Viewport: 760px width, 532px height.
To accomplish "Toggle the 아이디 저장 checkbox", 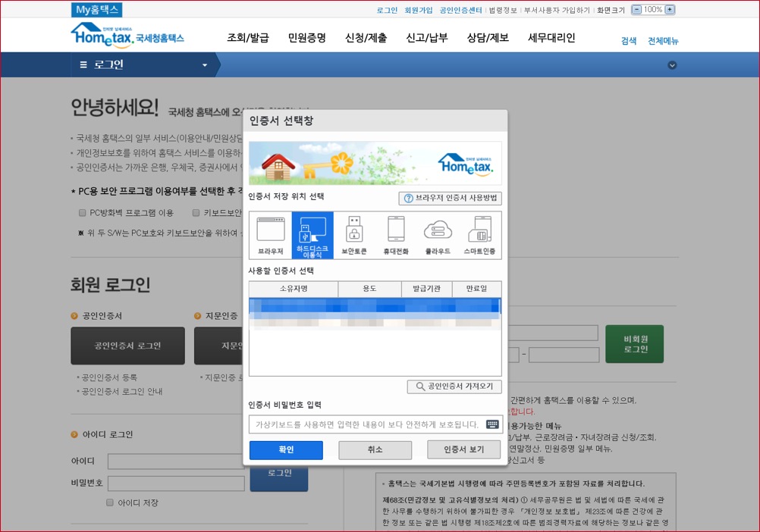I will coord(110,502).
